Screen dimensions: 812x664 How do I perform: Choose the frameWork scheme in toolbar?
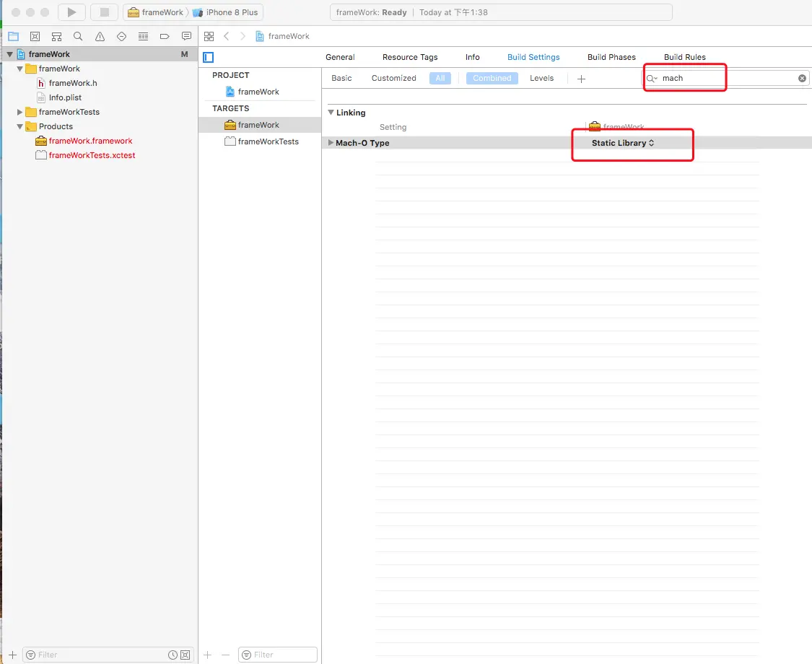point(156,12)
